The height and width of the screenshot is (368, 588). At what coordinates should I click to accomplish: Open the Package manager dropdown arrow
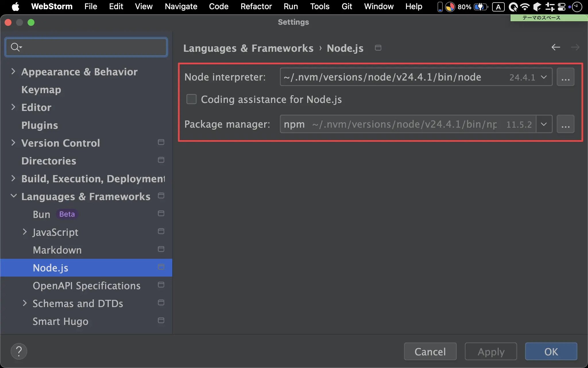544,124
